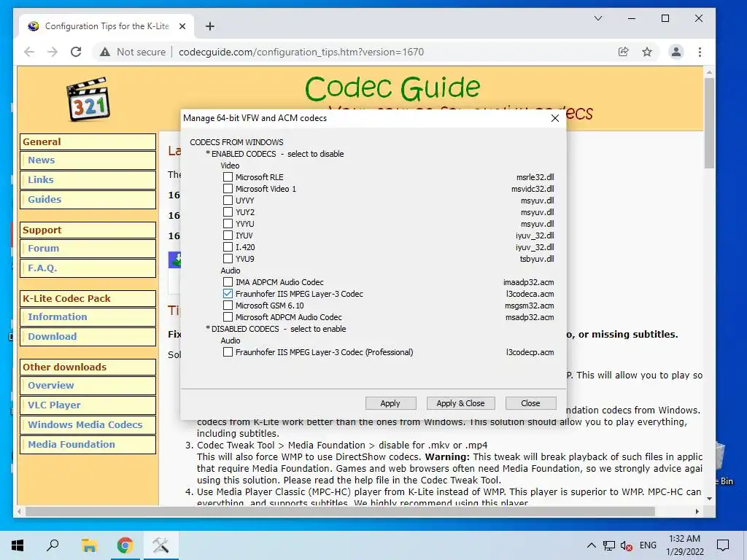Bookmark this page with the star icon
This screenshot has height=560, width=747.
click(x=647, y=52)
